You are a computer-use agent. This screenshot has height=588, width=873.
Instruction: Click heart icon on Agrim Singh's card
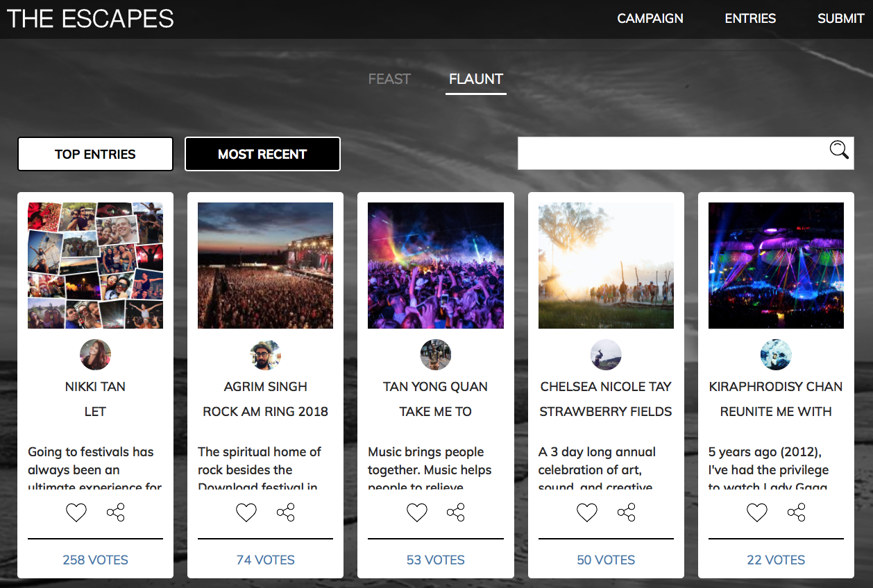246,512
